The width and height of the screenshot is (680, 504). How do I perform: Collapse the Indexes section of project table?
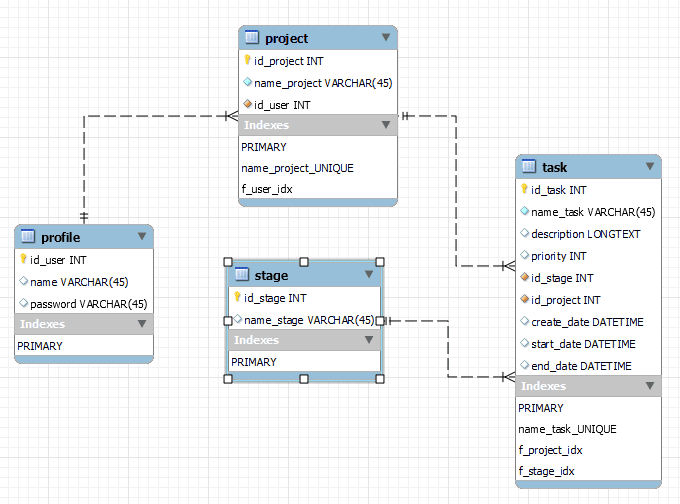[x=386, y=125]
